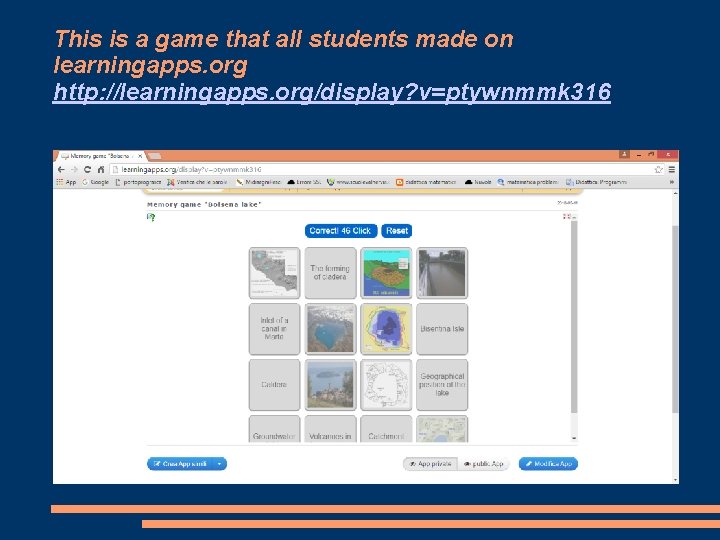Go back using the browser back arrow
Viewport: 720px width, 540px height.
[x=61, y=169]
